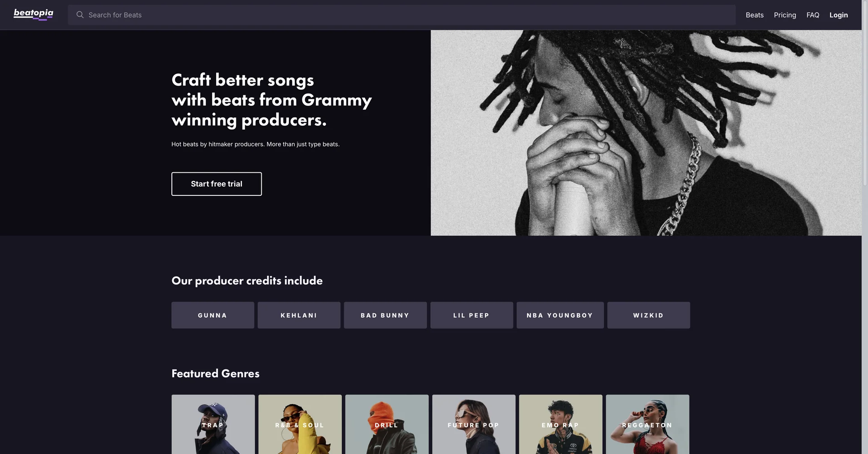Image resolution: width=868 pixels, height=454 pixels.
Task: Select the KEHLANI credit tile
Action: [x=299, y=315]
